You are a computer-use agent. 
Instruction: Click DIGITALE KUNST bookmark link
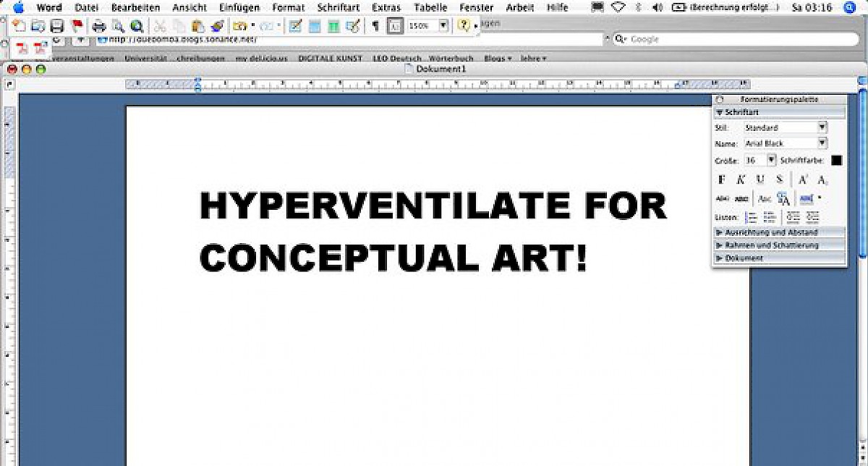330,58
